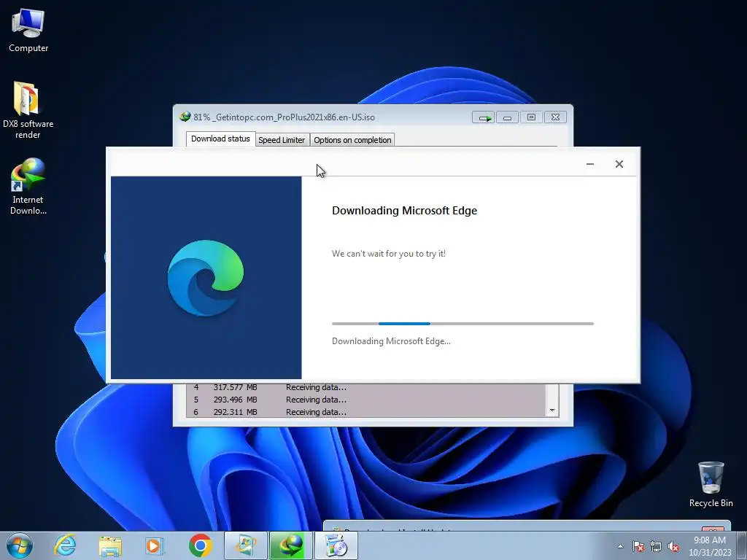Open the Windows Start menu
This screenshot has height=560, width=747.
[20, 545]
